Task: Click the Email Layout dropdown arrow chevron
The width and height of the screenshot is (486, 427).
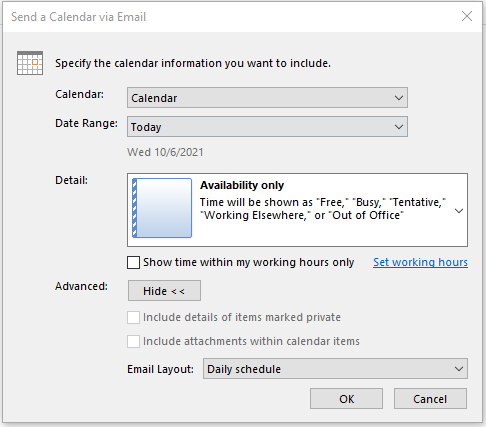Action: tap(459, 369)
